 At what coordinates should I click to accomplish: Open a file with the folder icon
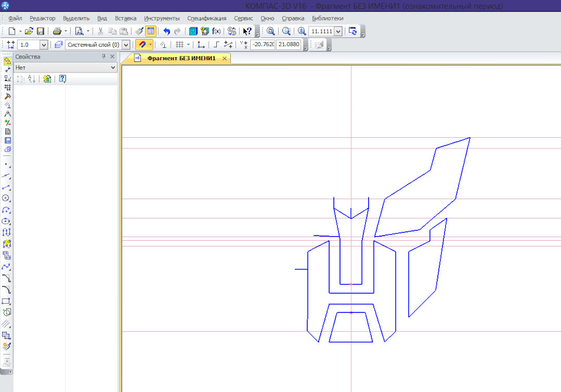[x=29, y=32]
